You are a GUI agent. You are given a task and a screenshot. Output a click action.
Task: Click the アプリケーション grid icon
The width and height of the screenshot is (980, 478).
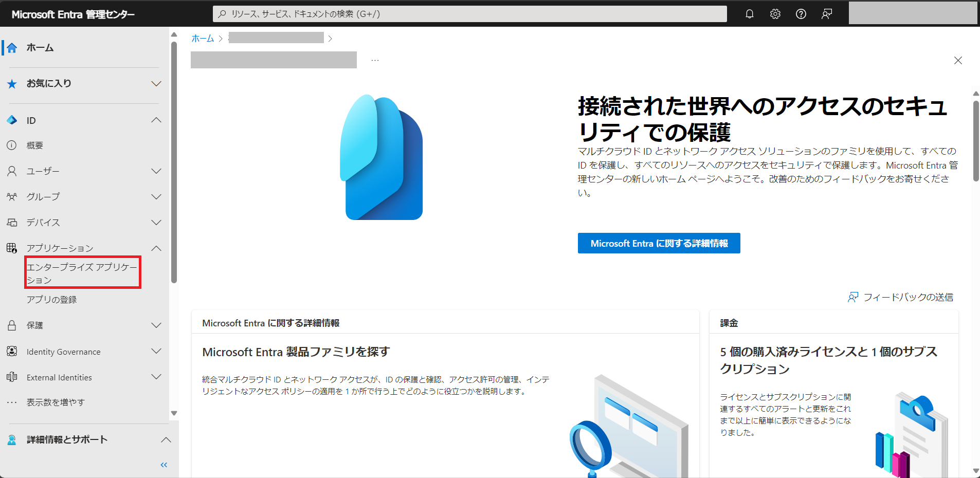pos(12,248)
